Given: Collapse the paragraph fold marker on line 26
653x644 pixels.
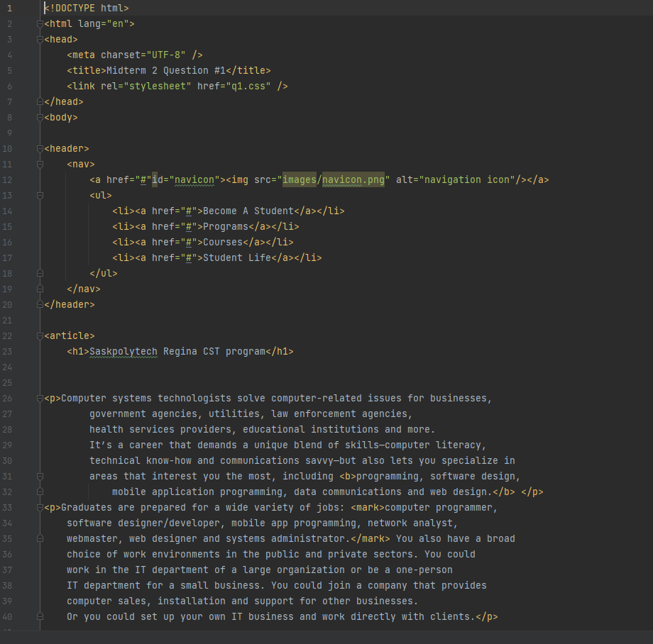Looking at the screenshot, I should 40,399.
